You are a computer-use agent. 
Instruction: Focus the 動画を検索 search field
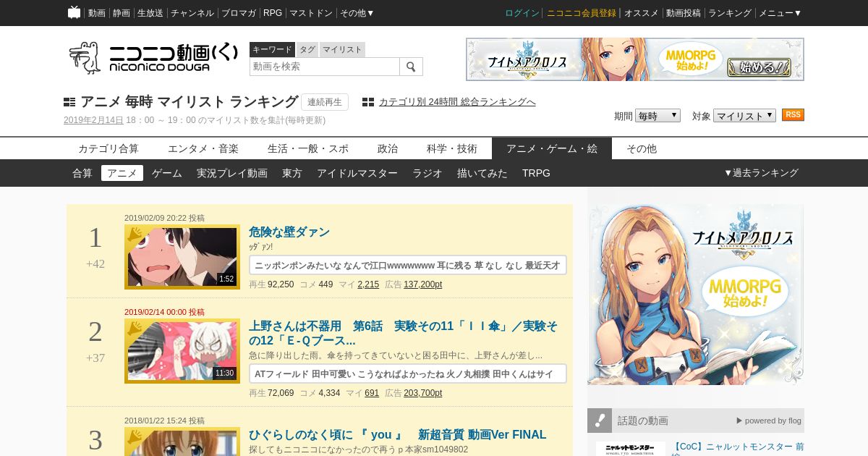click(x=325, y=67)
